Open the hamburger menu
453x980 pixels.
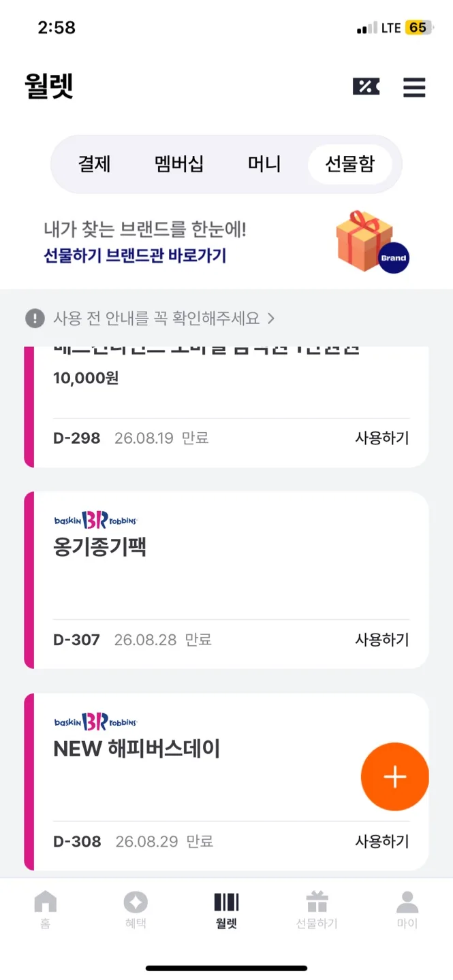(x=414, y=87)
